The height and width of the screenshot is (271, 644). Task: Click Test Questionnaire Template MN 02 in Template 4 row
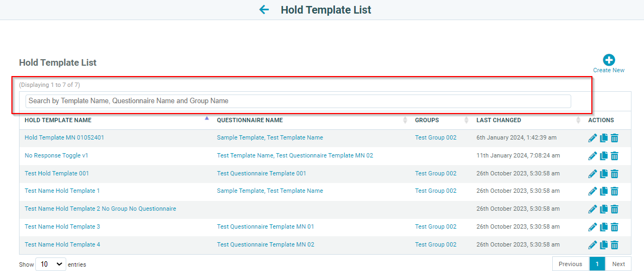(266, 244)
